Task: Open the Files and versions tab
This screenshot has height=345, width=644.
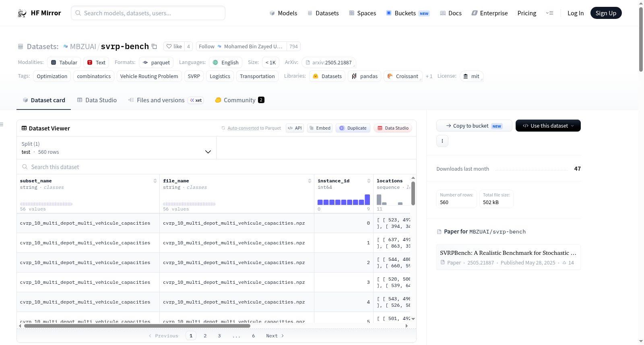Action: click(x=166, y=100)
